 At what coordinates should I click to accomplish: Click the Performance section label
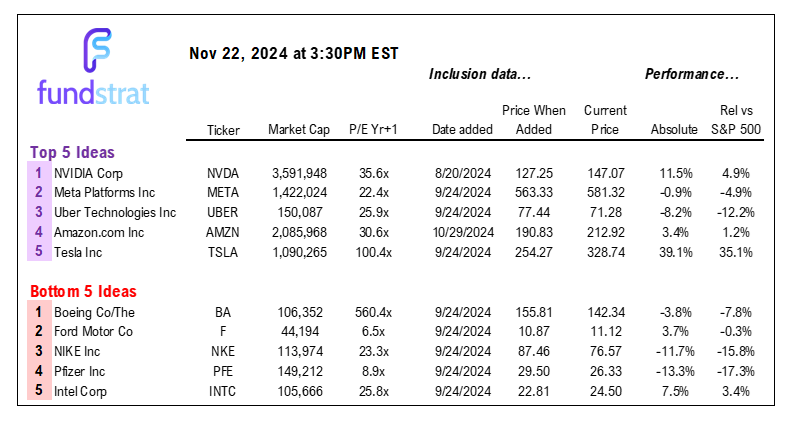coord(692,74)
